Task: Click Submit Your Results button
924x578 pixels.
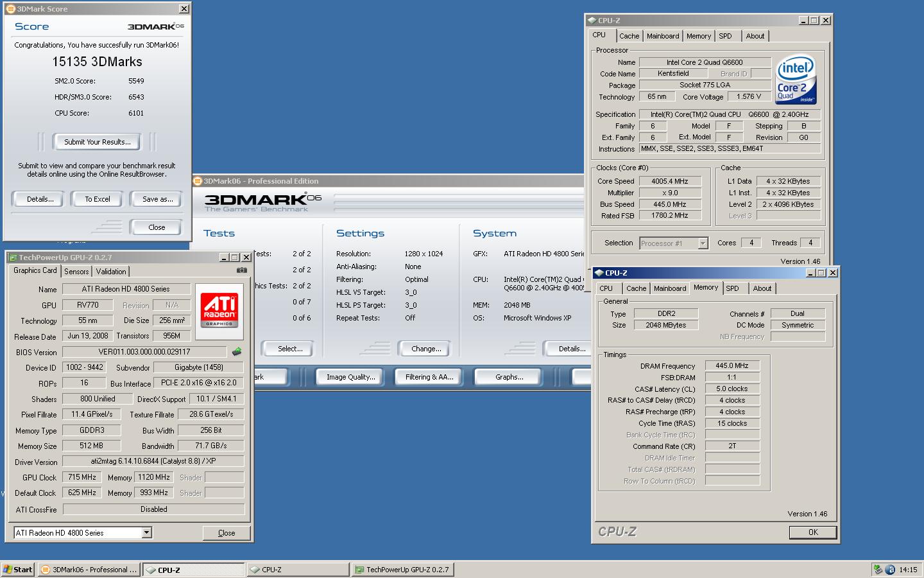Action: pyautogui.click(x=97, y=142)
